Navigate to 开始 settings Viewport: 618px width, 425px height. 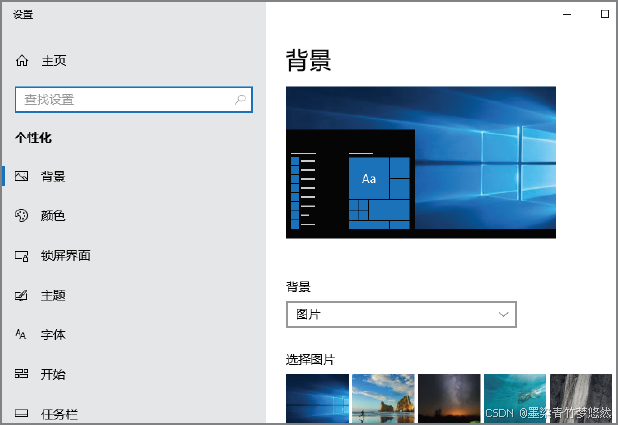(53, 374)
